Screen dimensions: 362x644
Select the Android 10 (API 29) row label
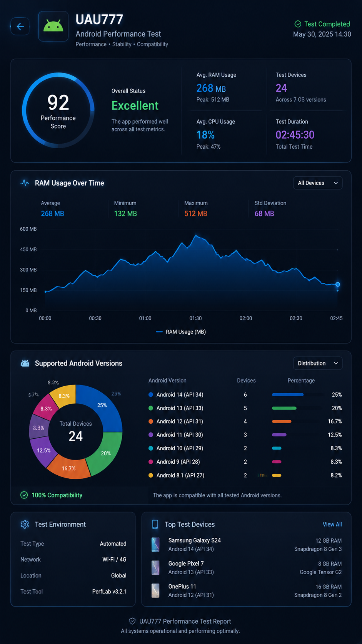tap(180, 448)
